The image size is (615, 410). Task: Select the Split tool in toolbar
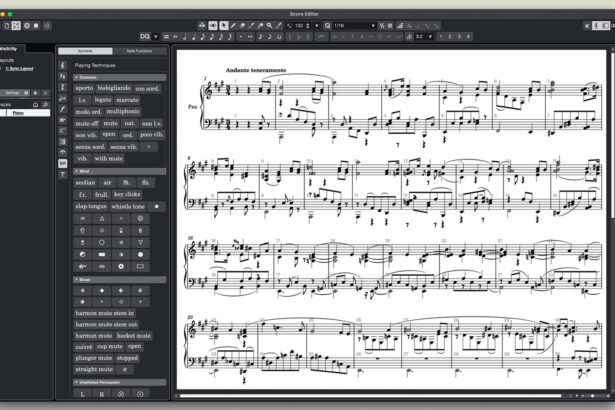(251, 26)
